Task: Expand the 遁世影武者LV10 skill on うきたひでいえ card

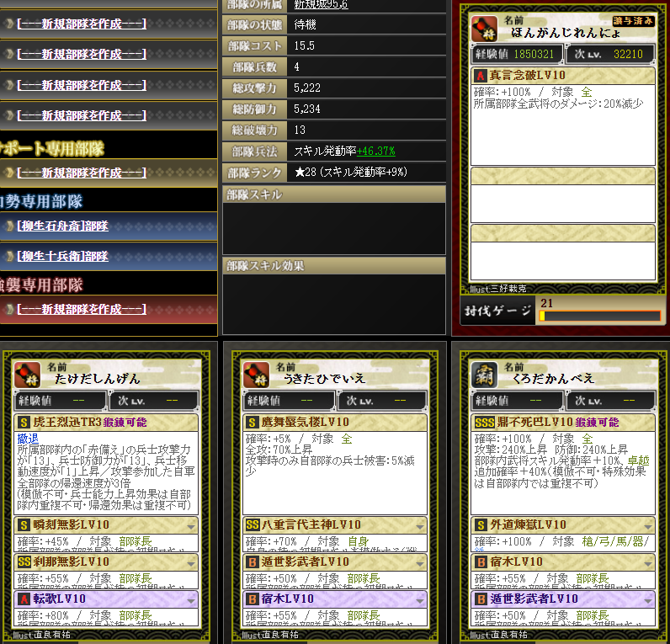Action: coord(420,564)
